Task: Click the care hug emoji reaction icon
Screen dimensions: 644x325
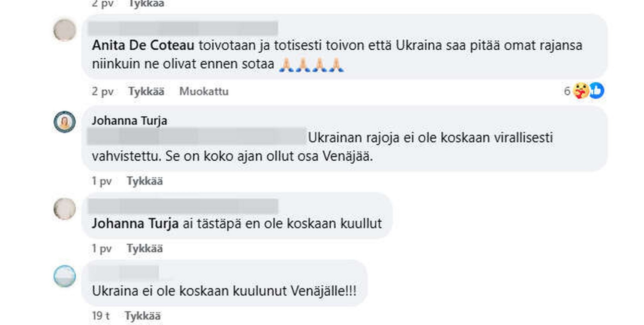Action: [581, 91]
